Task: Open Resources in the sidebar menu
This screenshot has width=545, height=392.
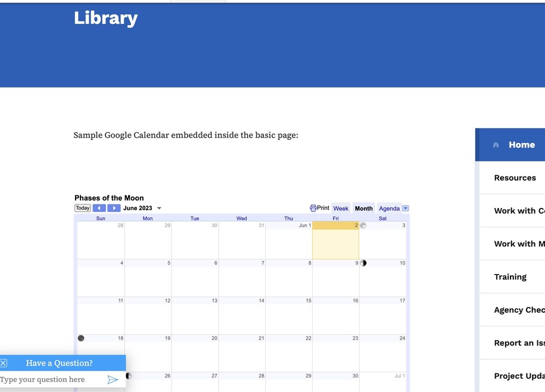Action: (x=515, y=178)
